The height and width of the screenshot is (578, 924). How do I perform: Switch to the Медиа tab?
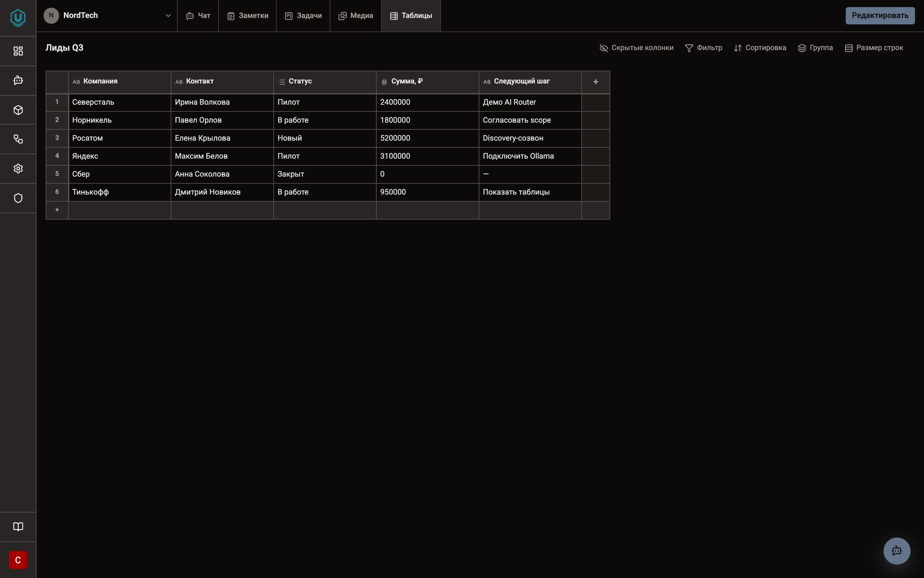pyautogui.click(x=355, y=16)
